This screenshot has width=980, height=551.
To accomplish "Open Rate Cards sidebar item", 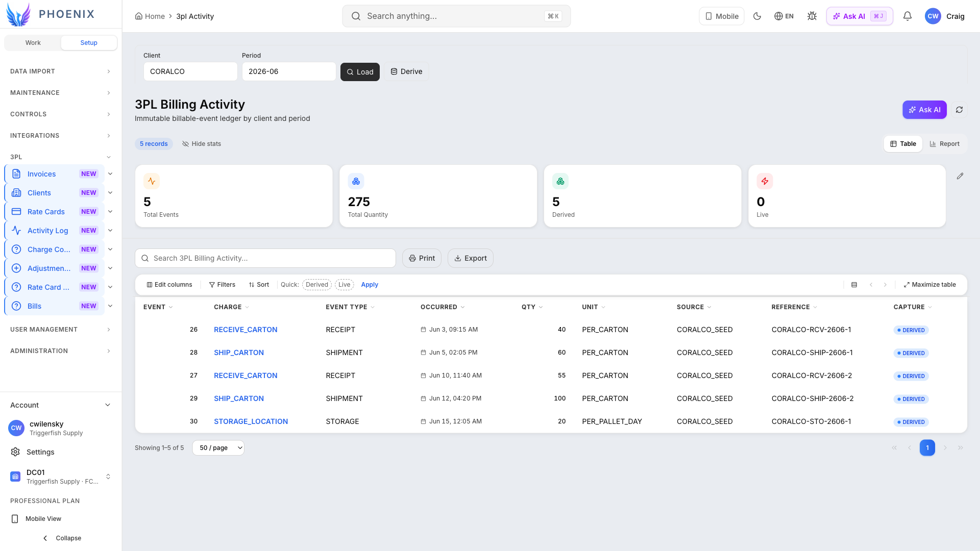I will tap(55, 212).
